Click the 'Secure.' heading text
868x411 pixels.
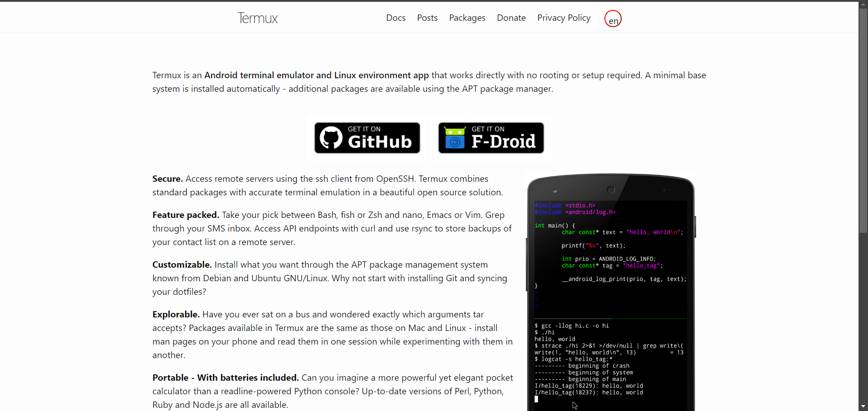click(167, 179)
